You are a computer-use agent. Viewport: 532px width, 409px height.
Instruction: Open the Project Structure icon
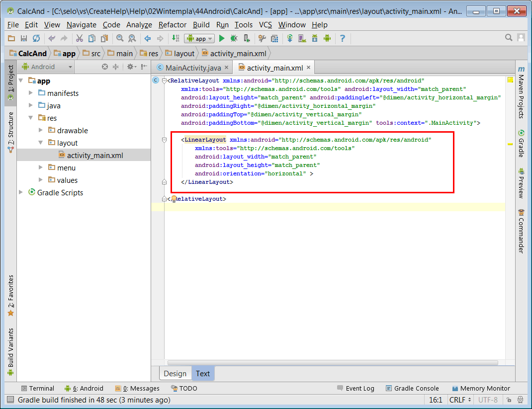pos(274,38)
